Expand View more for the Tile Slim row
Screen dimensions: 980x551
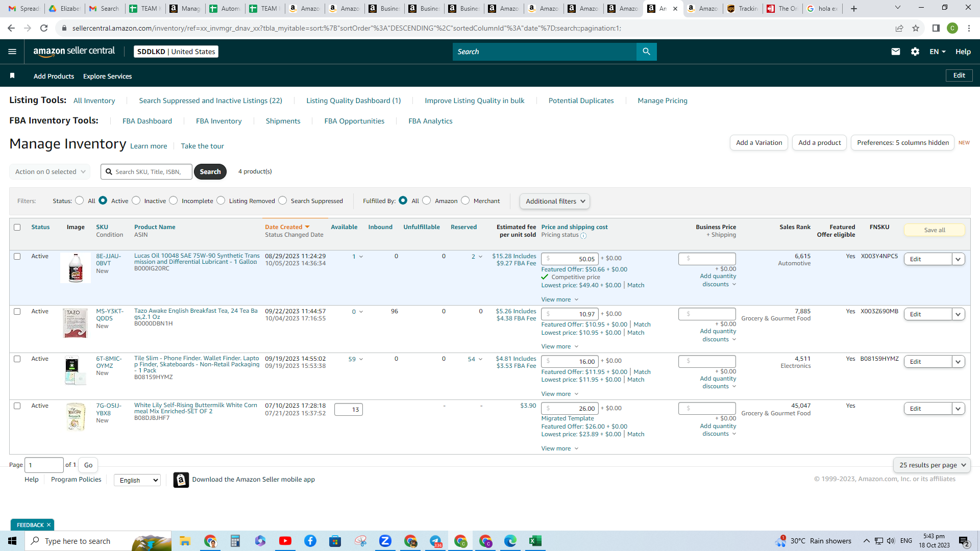[560, 394]
